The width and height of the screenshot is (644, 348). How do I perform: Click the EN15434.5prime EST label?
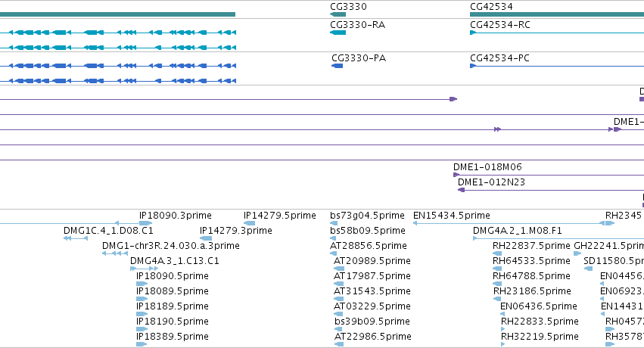[451, 216]
